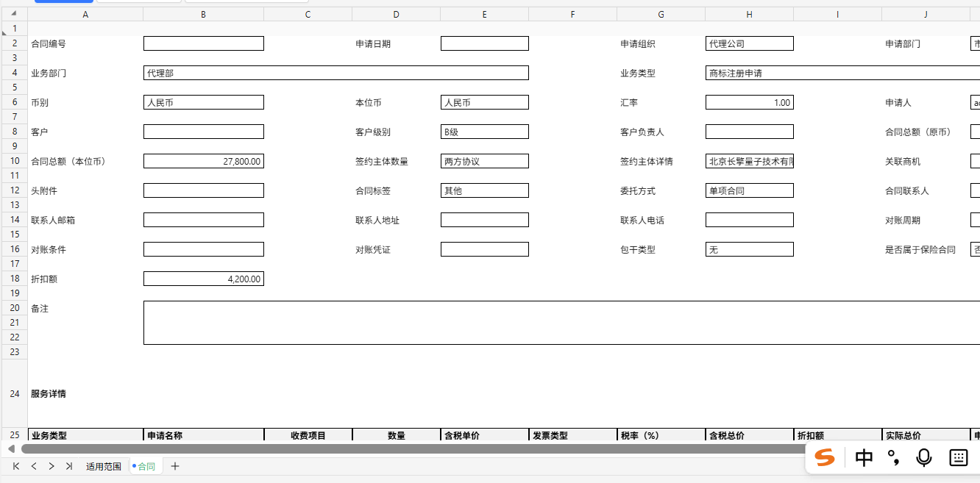The height and width of the screenshot is (483, 980).
Task: Toggle Sogou punctuation mode
Action: 894,458
